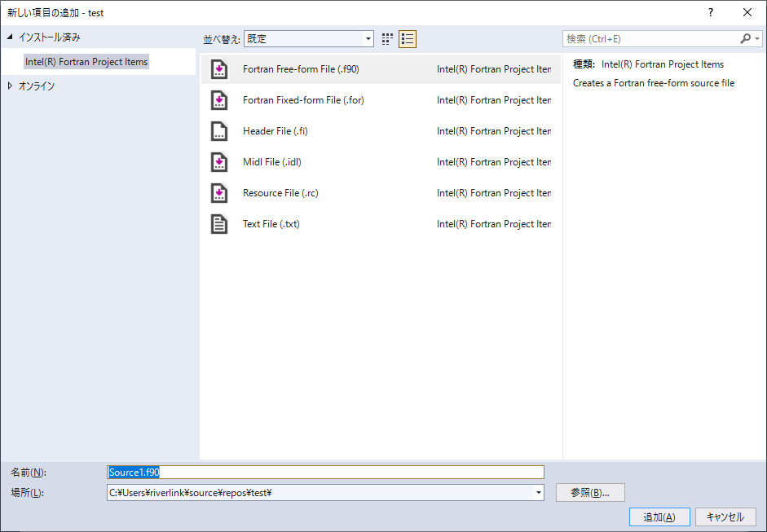This screenshot has height=532, width=767.
Task: Select the 'Midl File (.idl)' label
Action: 272,162
